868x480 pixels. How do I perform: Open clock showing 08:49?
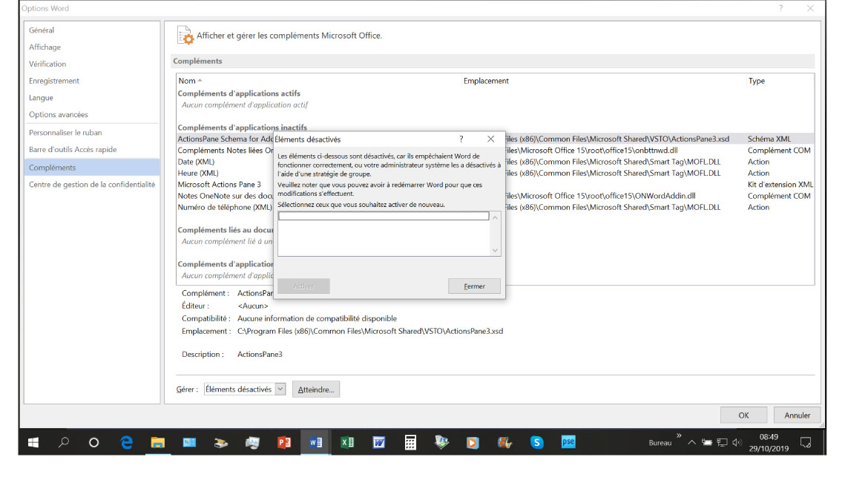(x=769, y=437)
